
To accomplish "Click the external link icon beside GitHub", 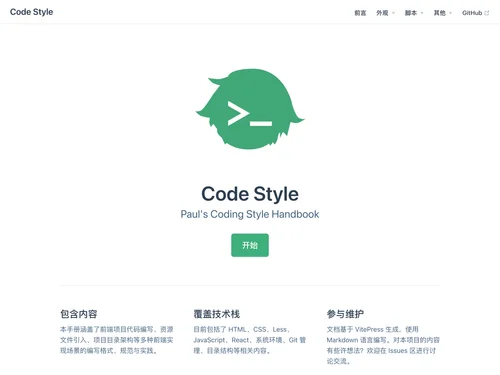I will pyautogui.click(x=487, y=13).
